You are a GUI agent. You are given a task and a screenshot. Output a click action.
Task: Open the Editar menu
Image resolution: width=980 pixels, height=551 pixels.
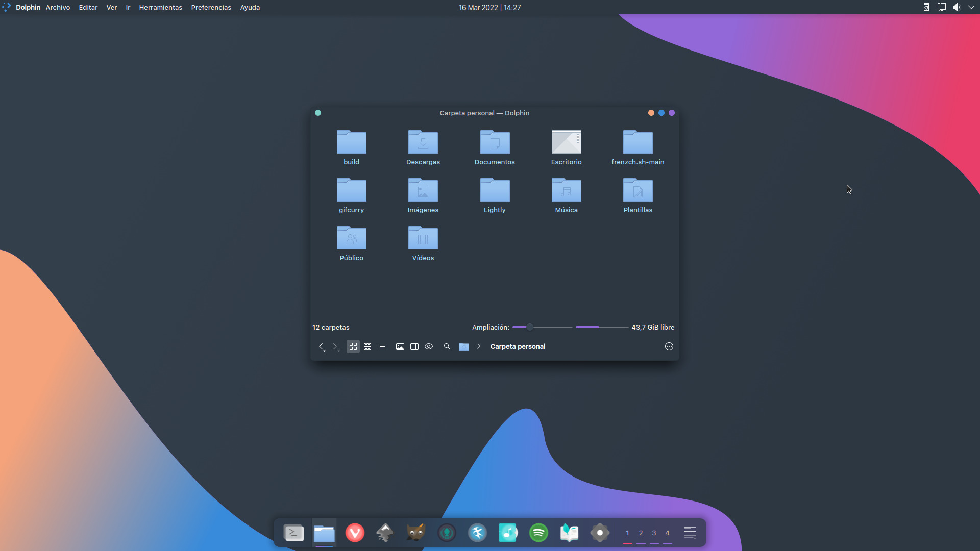88,8
